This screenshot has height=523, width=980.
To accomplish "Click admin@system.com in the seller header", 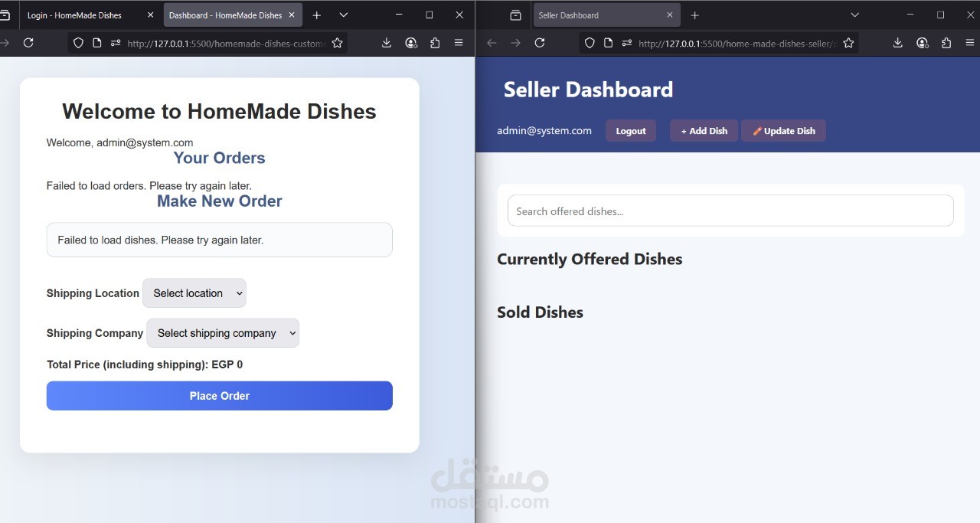I will coord(544,130).
